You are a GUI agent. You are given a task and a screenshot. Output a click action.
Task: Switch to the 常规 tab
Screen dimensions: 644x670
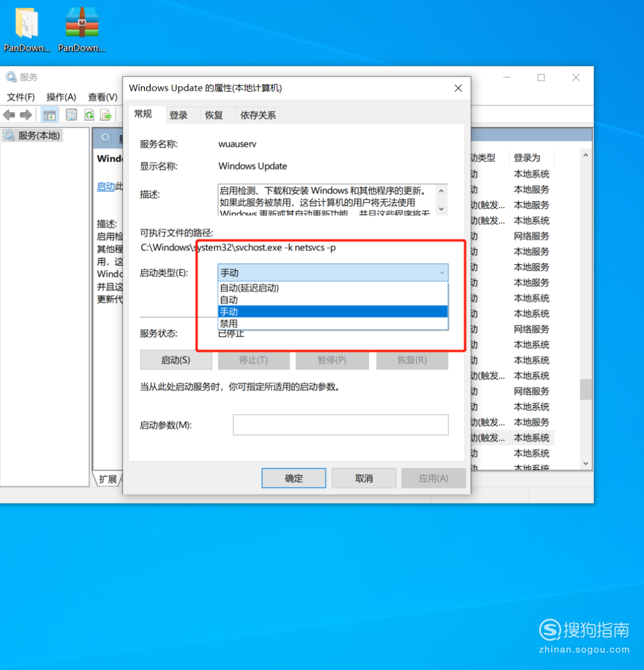(x=143, y=114)
